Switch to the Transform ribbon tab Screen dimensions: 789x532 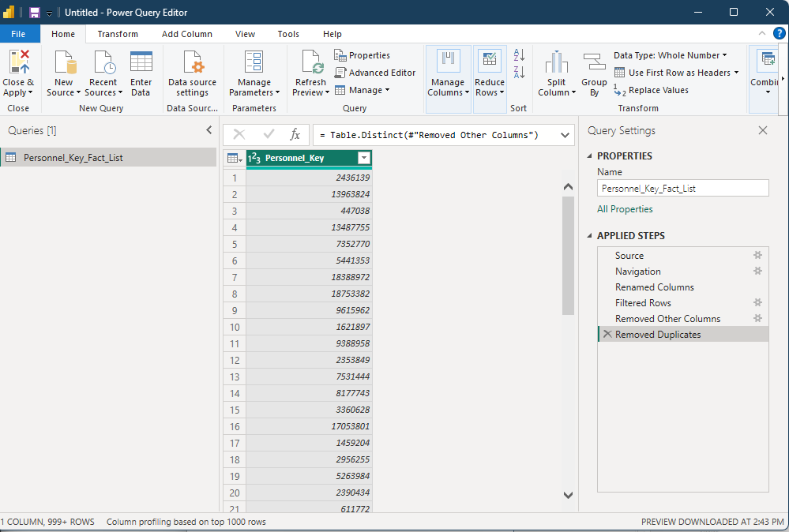coord(118,33)
